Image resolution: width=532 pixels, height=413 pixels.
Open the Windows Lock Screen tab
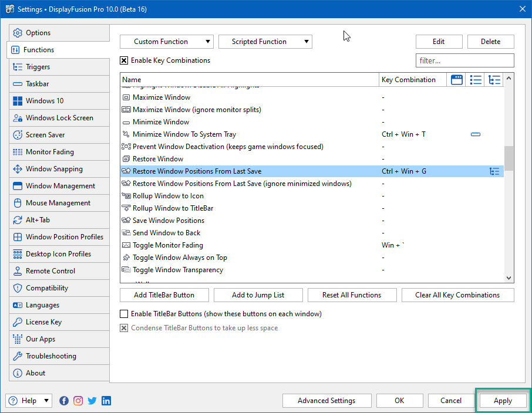pyautogui.click(x=59, y=118)
